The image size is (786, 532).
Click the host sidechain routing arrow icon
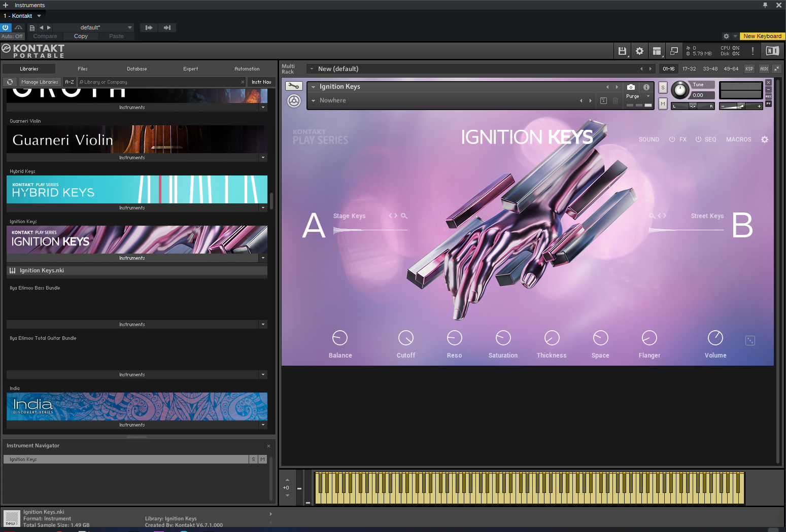point(149,28)
